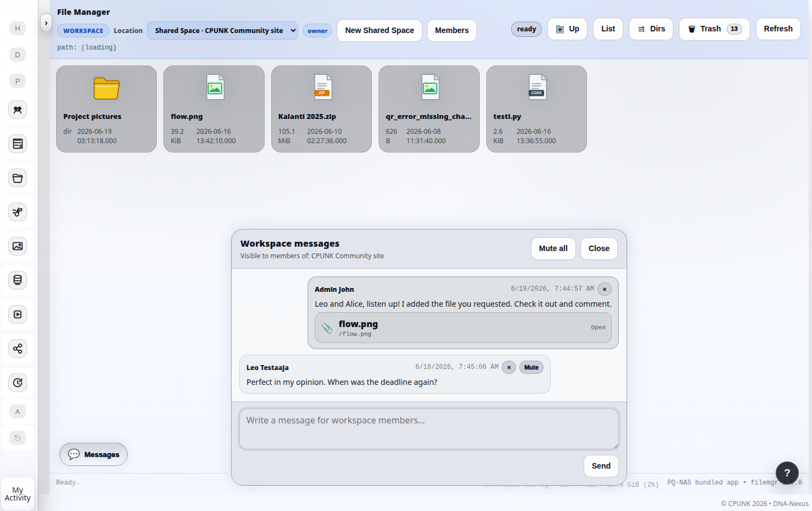This screenshot has height=511, width=812.
Task: Open the file manager folder sidebar icon
Action: click(18, 178)
